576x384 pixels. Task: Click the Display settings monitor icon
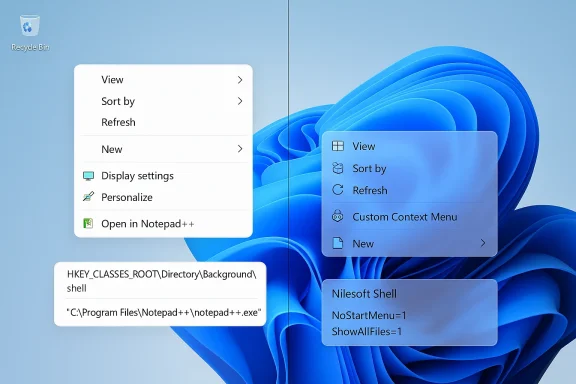point(89,176)
